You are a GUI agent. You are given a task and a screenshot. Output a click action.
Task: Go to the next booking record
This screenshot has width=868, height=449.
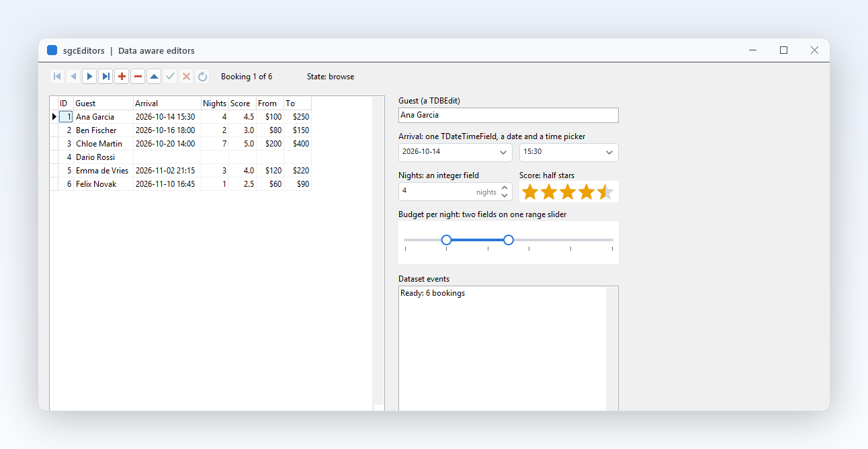coord(89,77)
